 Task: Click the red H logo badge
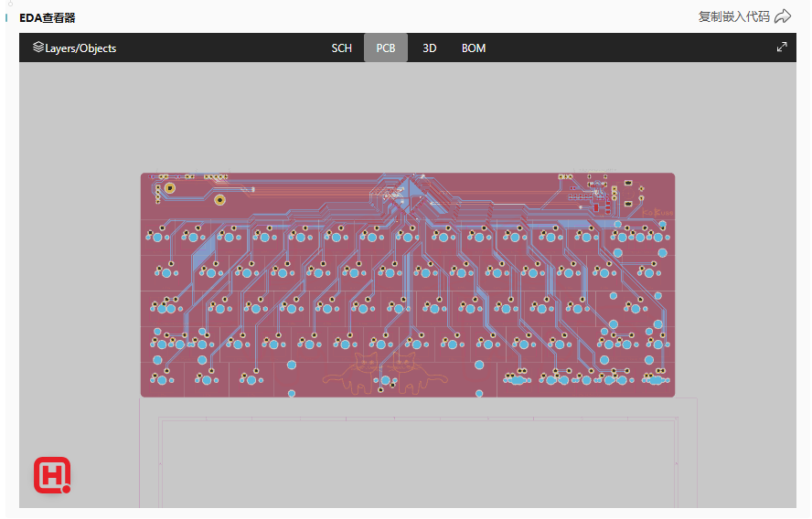coord(52,475)
